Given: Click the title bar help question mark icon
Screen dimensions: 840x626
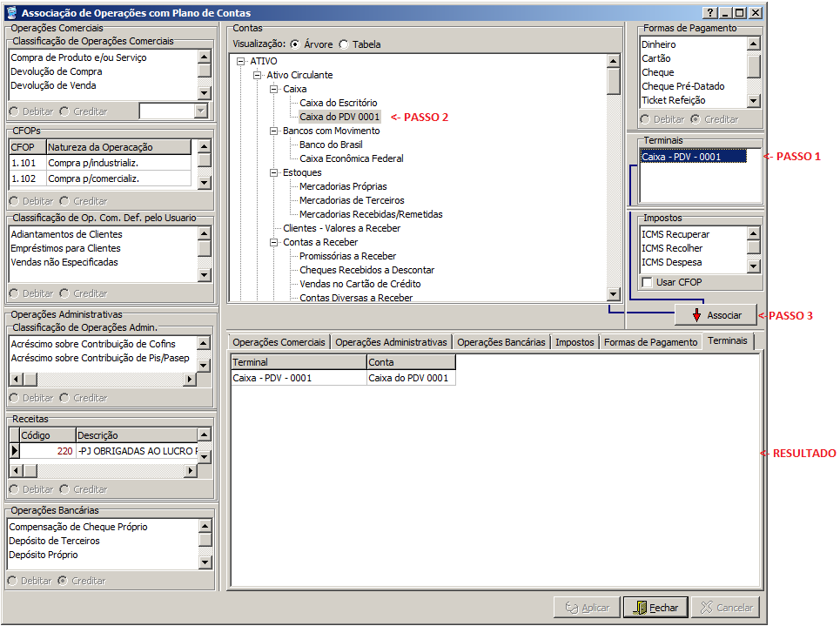Looking at the screenshot, I should pyautogui.click(x=710, y=13).
